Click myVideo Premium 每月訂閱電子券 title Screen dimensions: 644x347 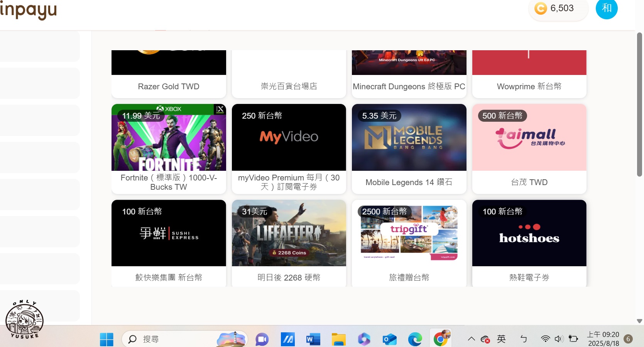click(x=289, y=182)
